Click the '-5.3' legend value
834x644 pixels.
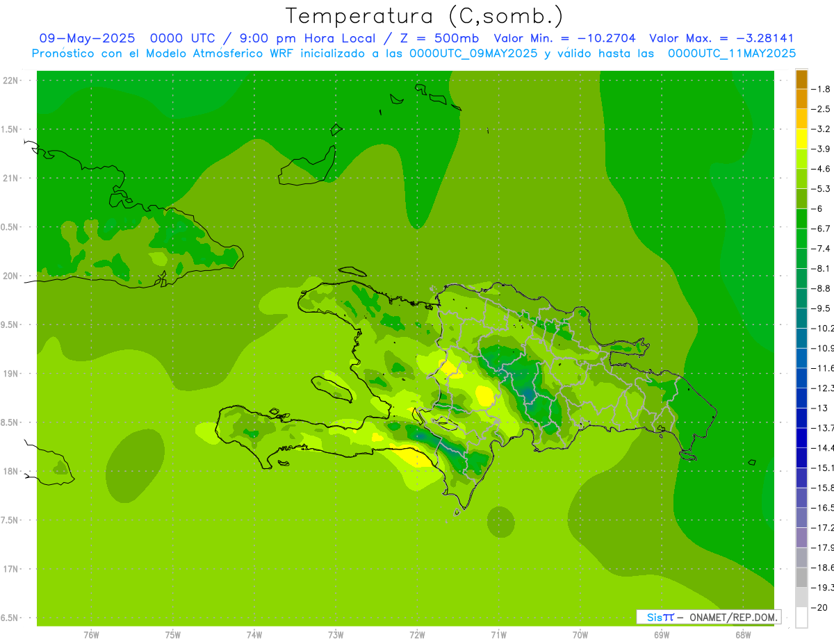point(821,188)
